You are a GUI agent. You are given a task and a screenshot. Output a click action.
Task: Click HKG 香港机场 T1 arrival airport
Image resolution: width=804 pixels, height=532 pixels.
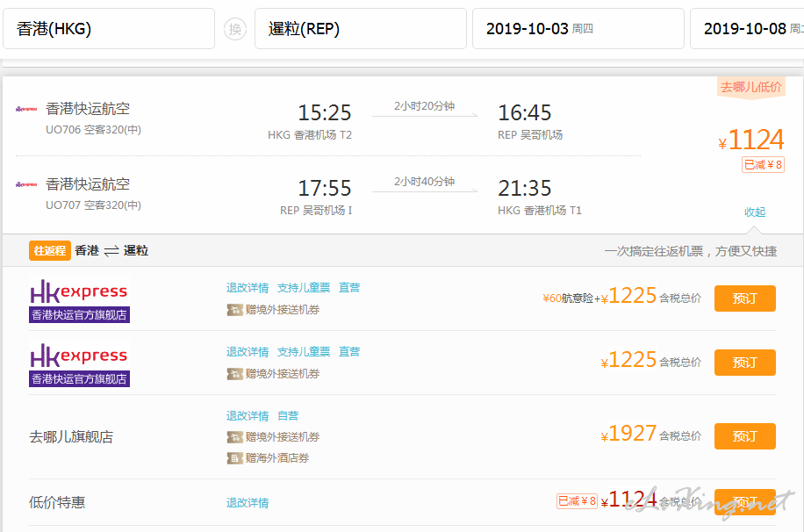click(x=540, y=211)
